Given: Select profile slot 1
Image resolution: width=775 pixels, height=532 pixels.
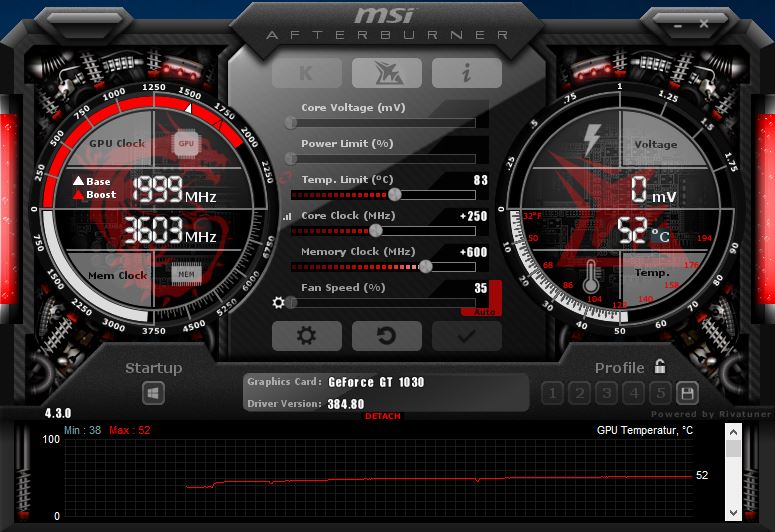Looking at the screenshot, I should (x=553, y=394).
